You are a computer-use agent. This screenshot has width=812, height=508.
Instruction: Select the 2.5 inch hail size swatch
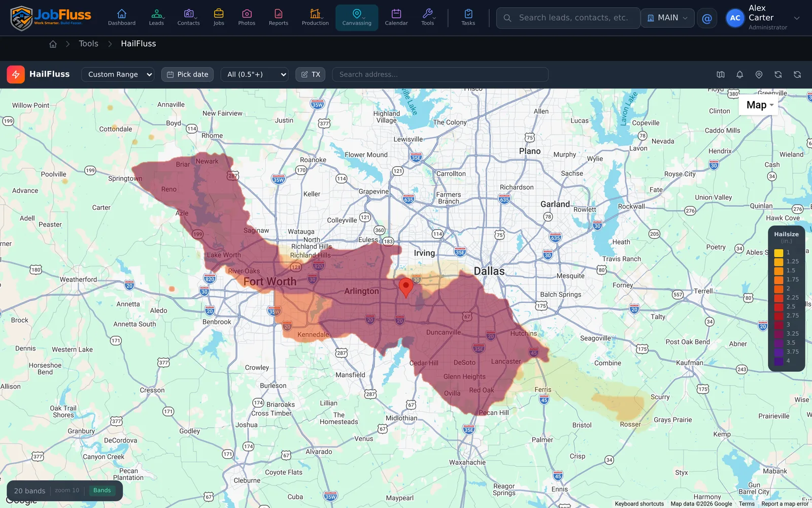pos(779,307)
